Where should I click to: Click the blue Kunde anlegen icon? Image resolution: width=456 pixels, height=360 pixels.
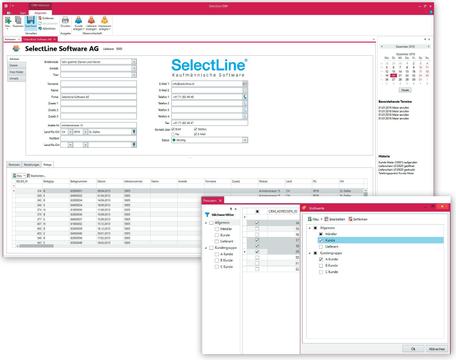[x=78, y=20]
